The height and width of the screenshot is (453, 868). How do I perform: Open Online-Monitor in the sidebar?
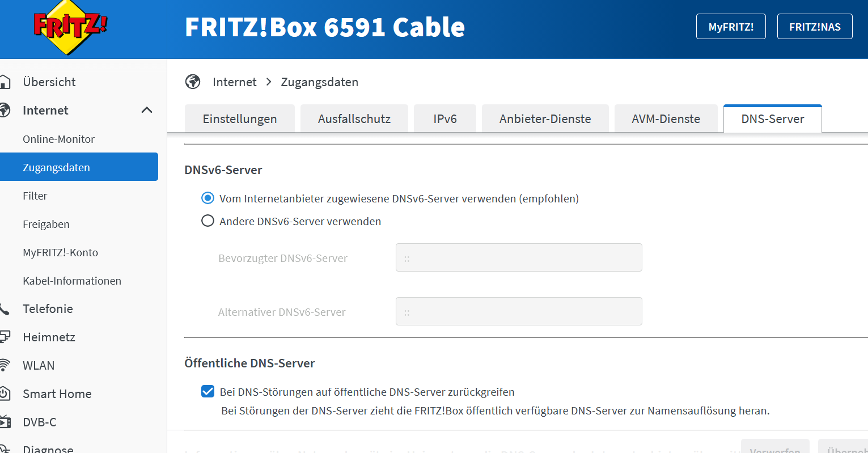pyautogui.click(x=59, y=139)
